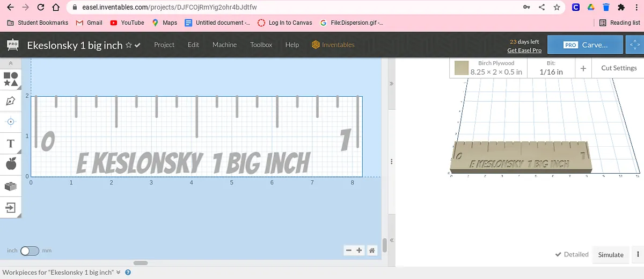Image resolution: width=644 pixels, height=279 pixels.
Task: Collapse the left tool sidebar chevron
Action: pos(11,63)
